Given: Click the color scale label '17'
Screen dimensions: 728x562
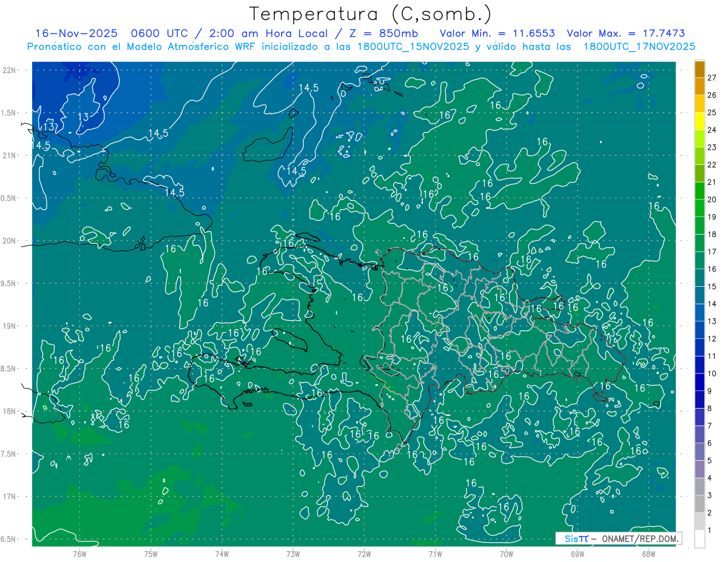Looking at the screenshot, I should [712, 252].
